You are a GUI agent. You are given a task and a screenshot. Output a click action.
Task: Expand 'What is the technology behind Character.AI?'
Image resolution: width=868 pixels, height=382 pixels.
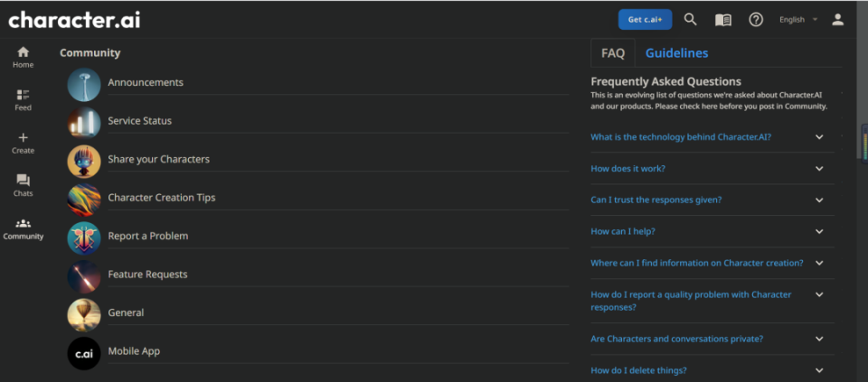click(712, 137)
